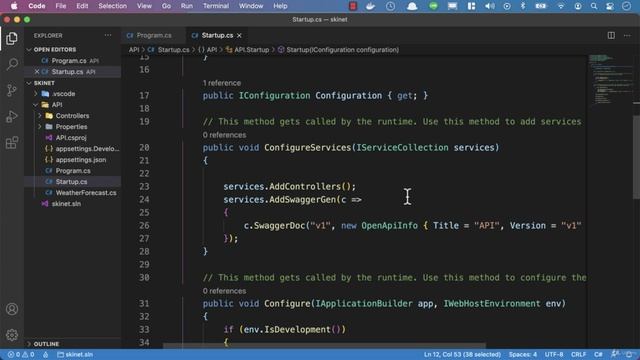This screenshot has width=640, height=360.
Task: Open macOS Spotlight search icon
Action: [594, 6]
